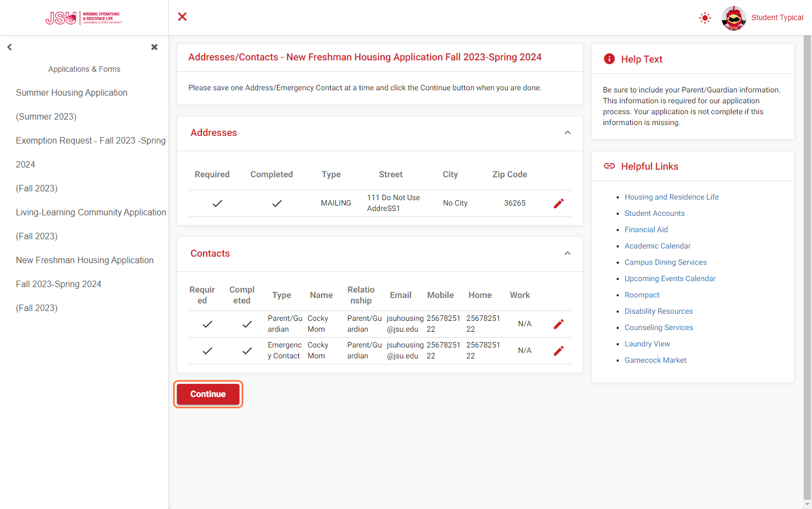Open the Housing and Residence Life link

point(672,197)
